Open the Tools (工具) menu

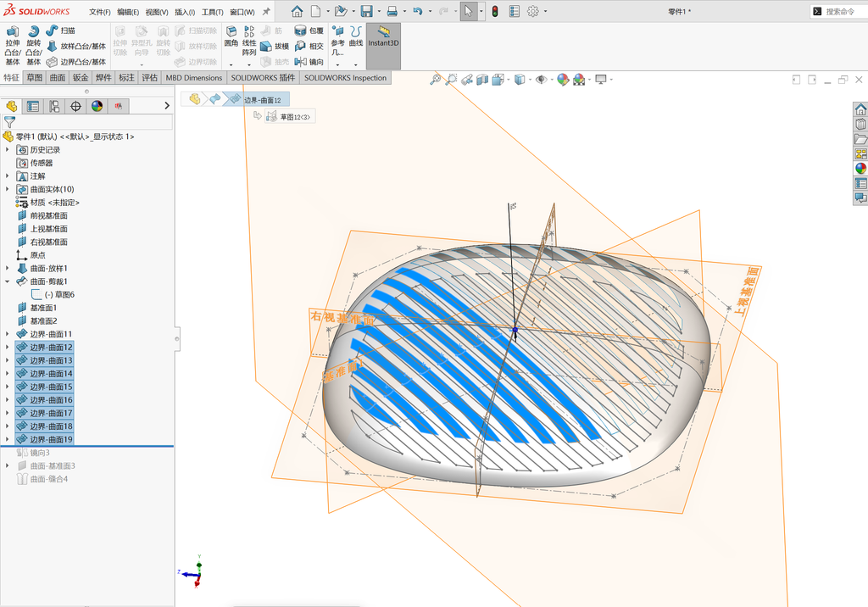[x=213, y=12]
